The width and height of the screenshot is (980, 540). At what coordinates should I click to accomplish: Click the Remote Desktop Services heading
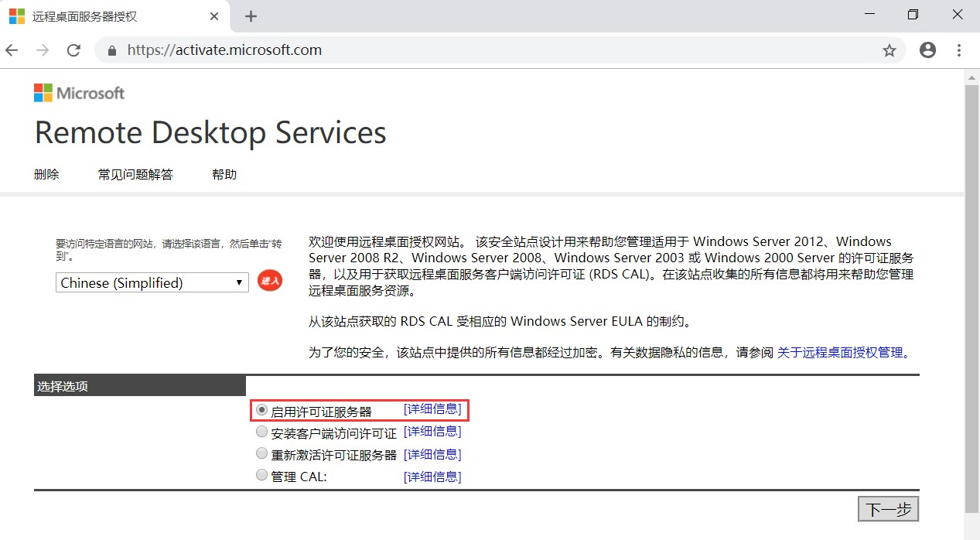click(210, 132)
